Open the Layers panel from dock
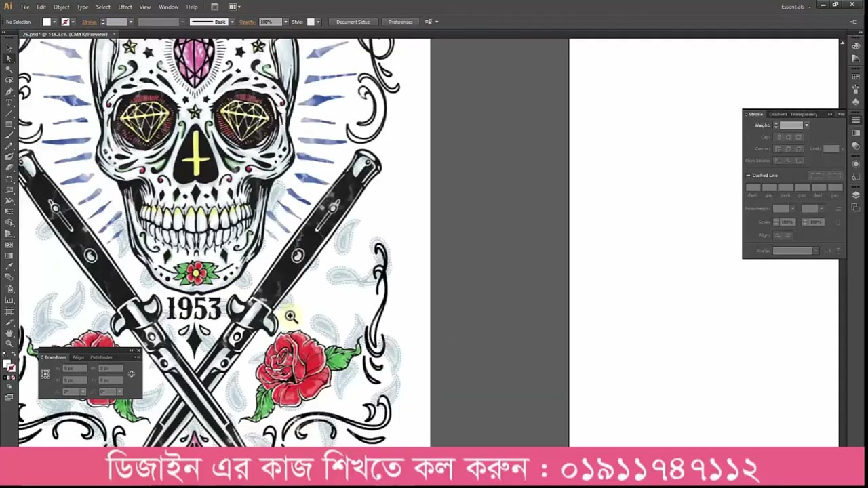 click(x=856, y=195)
